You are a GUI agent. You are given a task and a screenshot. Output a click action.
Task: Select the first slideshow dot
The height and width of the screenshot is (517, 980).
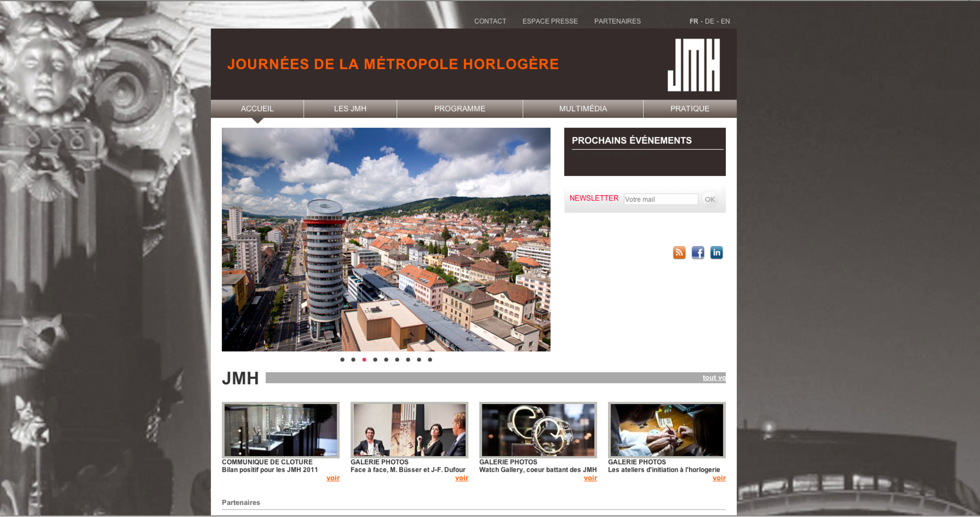(342, 359)
